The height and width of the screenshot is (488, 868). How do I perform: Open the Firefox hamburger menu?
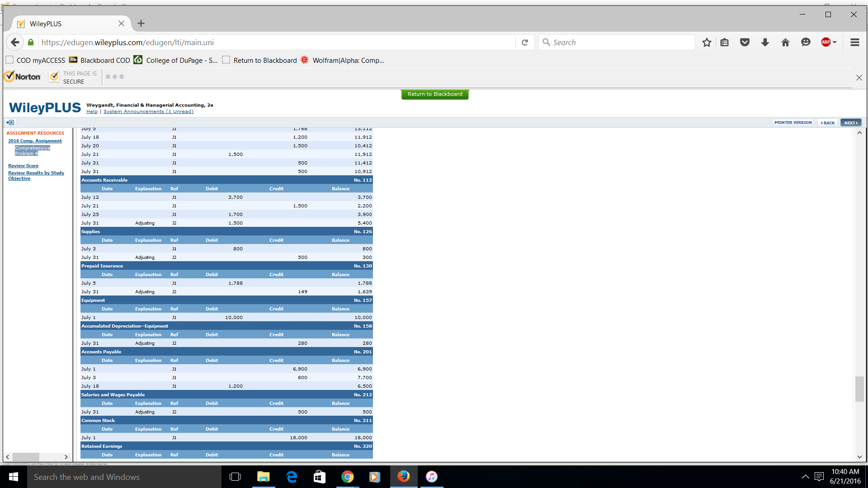(854, 42)
